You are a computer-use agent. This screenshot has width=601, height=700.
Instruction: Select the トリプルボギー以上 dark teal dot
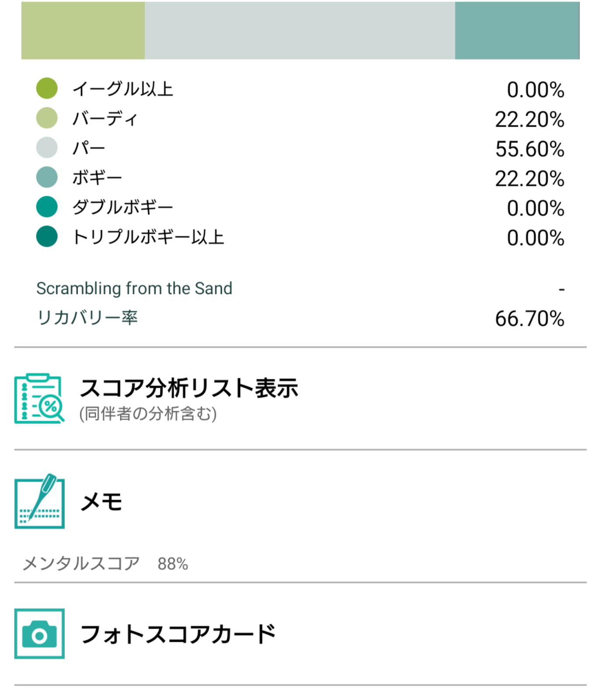pos(47,237)
